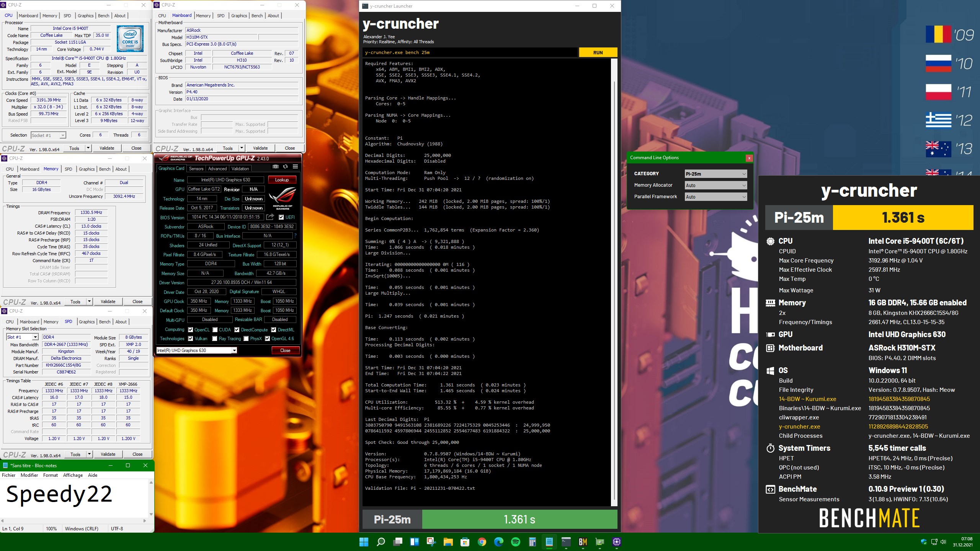Image resolution: width=980 pixels, height=551 pixels.
Task: Open Bench tab in the top-left CPU-Z
Action: [x=103, y=16]
